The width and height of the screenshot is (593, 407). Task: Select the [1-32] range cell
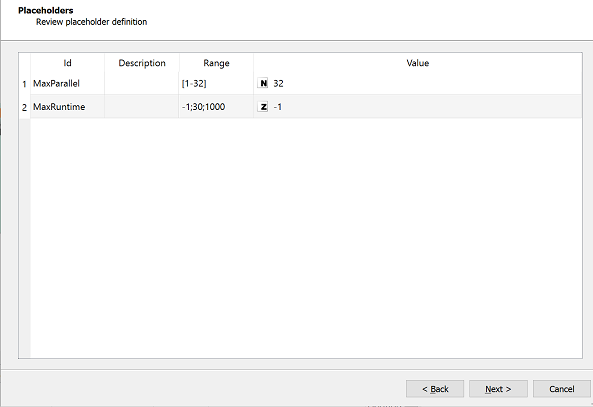[x=216, y=83]
